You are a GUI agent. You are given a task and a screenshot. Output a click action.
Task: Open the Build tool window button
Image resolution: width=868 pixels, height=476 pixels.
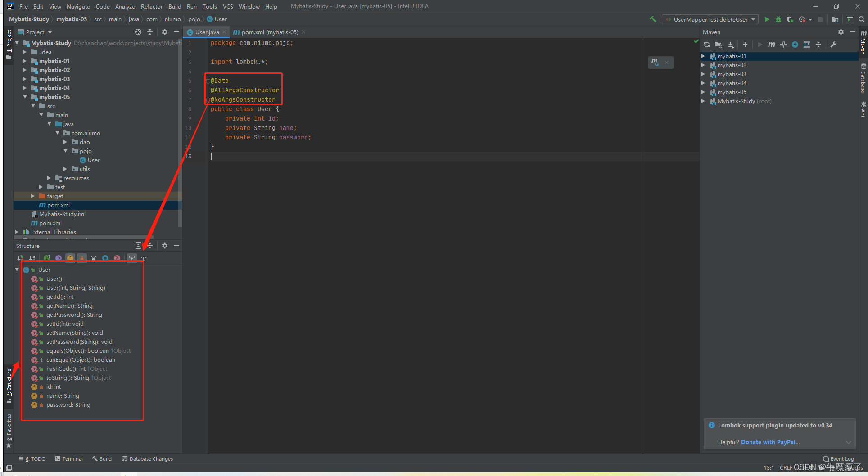[x=102, y=458]
